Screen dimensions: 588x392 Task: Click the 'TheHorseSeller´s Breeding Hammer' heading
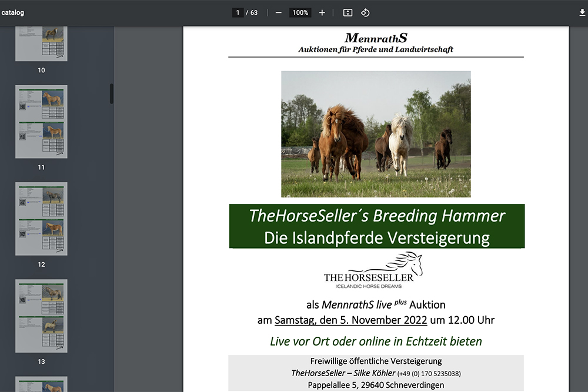pyautogui.click(x=377, y=216)
